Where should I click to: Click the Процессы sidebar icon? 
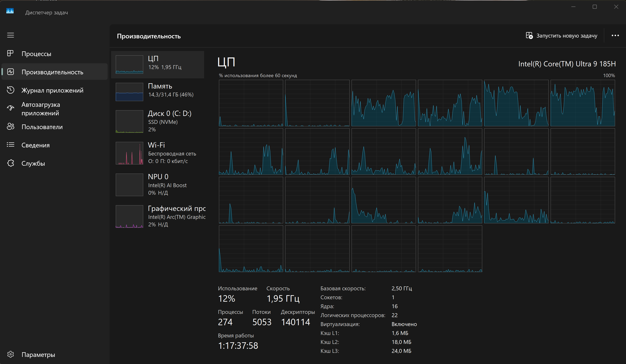coord(10,53)
